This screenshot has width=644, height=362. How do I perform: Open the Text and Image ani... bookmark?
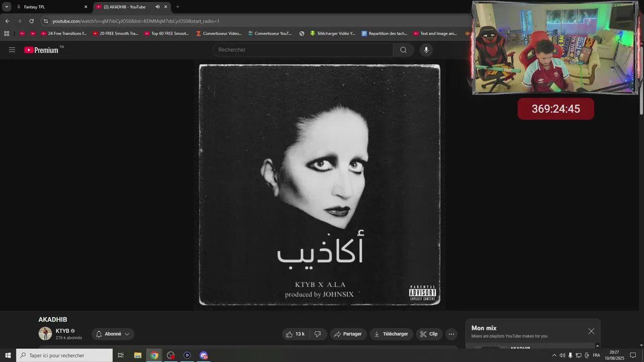coord(435,34)
